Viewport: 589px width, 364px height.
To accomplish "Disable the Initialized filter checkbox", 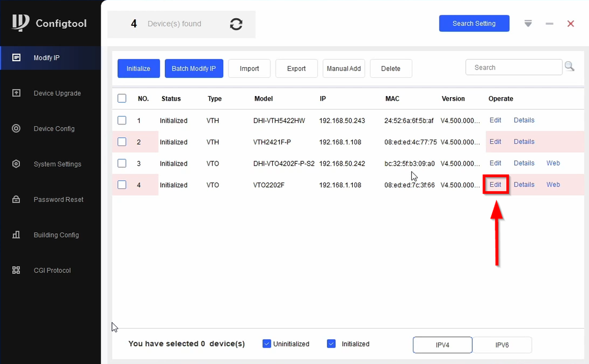I will pyautogui.click(x=332, y=343).
